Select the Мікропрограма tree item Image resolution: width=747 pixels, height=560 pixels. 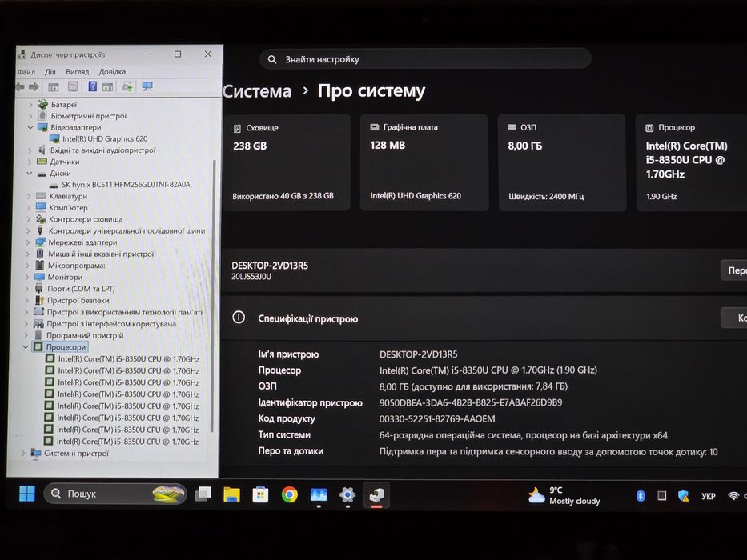pos(77,266)
